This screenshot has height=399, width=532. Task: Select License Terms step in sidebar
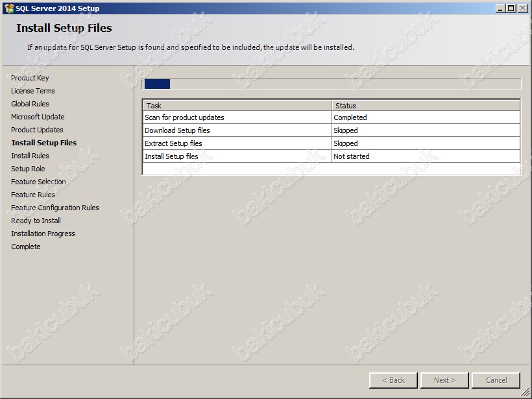click(33, 91)
